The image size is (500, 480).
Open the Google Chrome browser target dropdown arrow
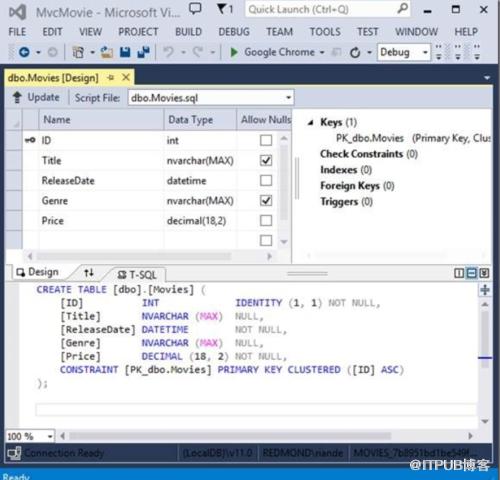(322, 52)
